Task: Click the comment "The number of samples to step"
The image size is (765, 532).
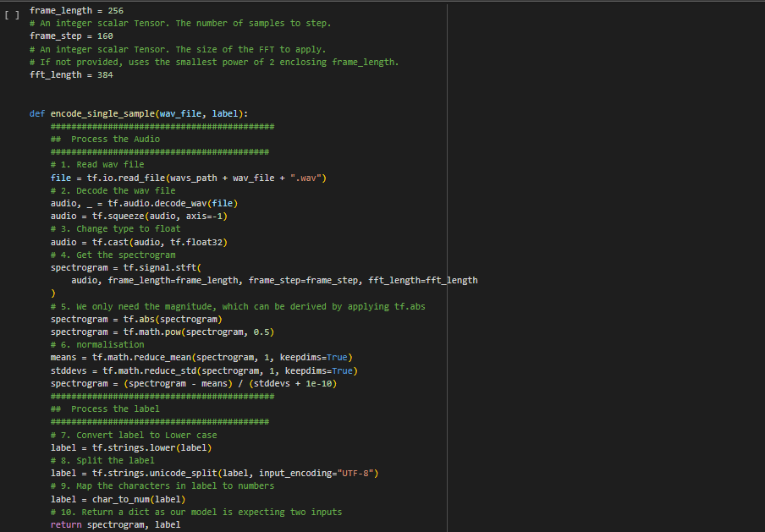Action: point(253,23)
